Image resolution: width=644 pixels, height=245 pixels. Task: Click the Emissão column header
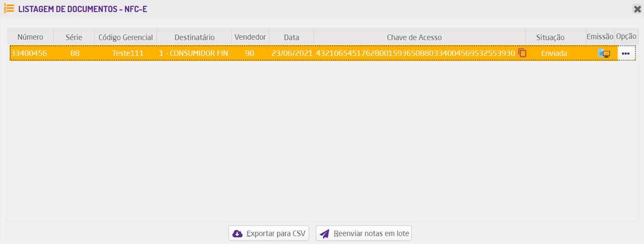600,37
